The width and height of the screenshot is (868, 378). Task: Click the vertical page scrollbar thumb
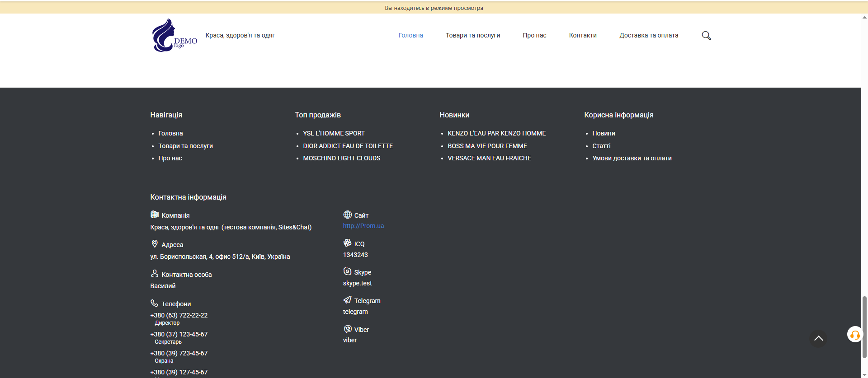pos(864,325)
